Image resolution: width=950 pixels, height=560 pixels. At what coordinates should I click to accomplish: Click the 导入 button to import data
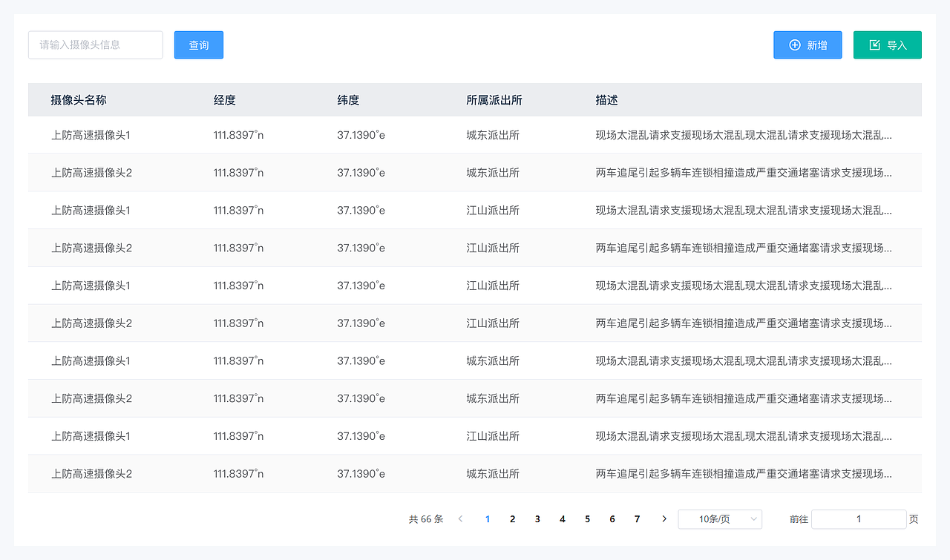click(887, 45)
